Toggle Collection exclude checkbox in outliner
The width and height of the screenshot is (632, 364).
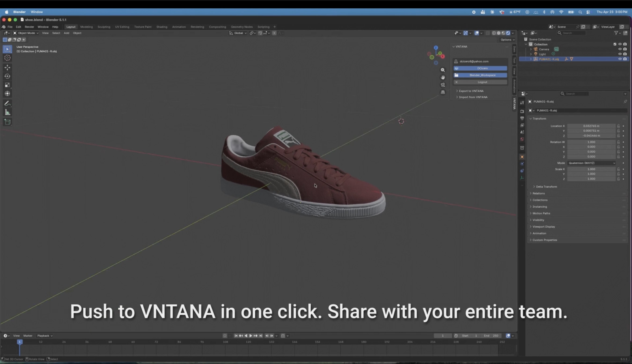[615, 44]
